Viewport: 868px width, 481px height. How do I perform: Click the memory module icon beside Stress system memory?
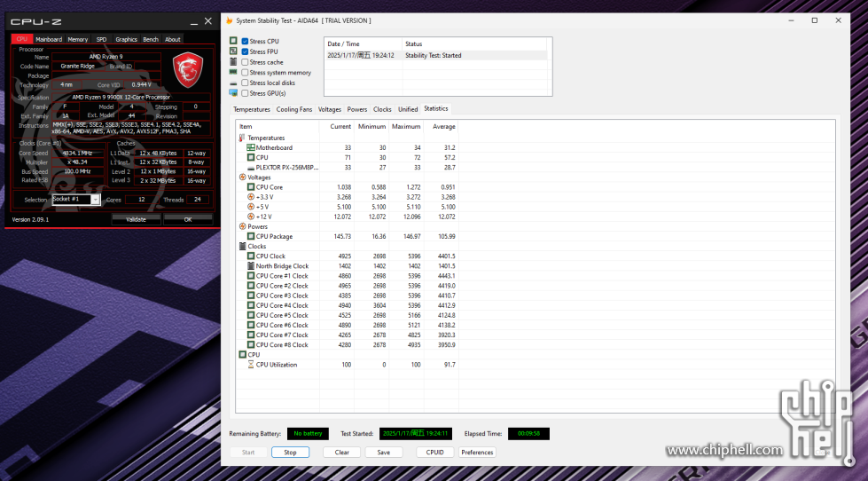tap(233, 72)
